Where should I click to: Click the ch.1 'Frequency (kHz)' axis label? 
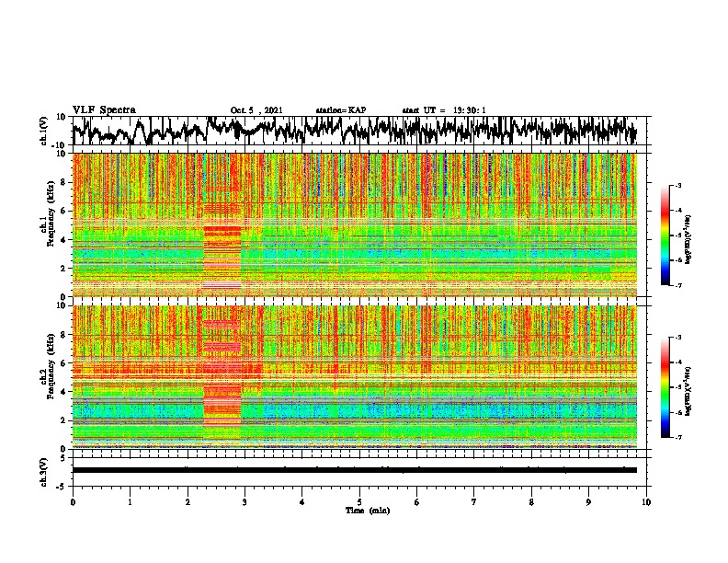click(x=51, y=213)
